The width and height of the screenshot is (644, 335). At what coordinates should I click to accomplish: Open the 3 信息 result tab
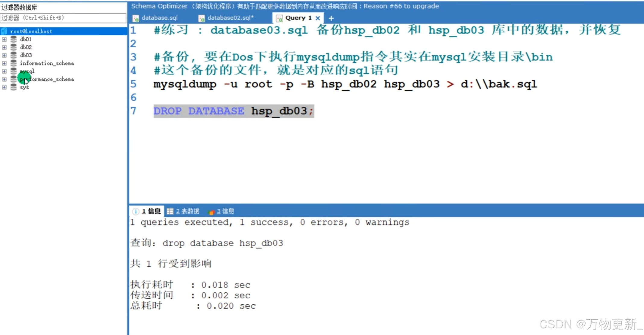[225, 211]
